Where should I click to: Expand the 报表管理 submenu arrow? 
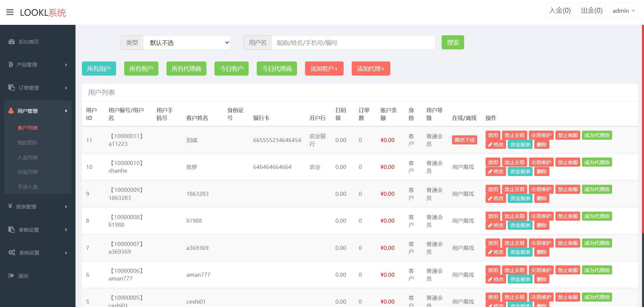pyautogui.click(x=66, y=207)
